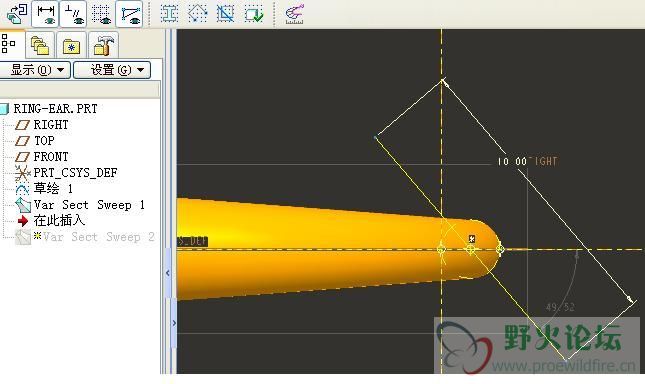This screenshot has height=384, width=645.
Task: Toggle dimension display in sketcher toolbar
Action: coord(45,14)
